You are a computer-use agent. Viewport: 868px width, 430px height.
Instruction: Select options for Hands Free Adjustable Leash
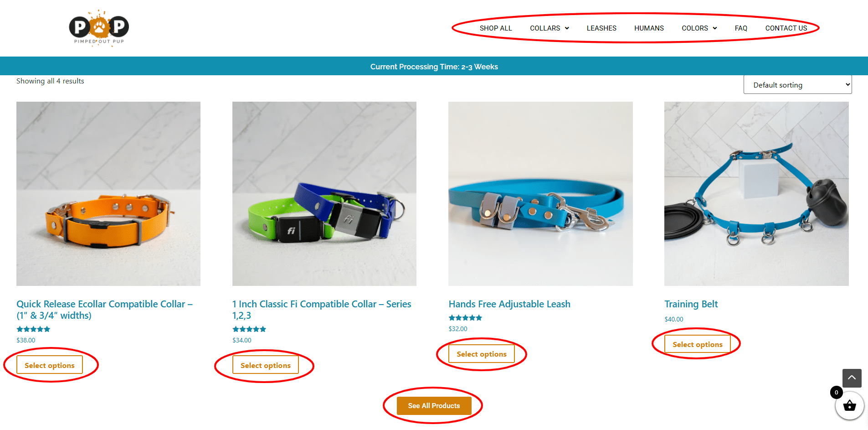point(482,354)
